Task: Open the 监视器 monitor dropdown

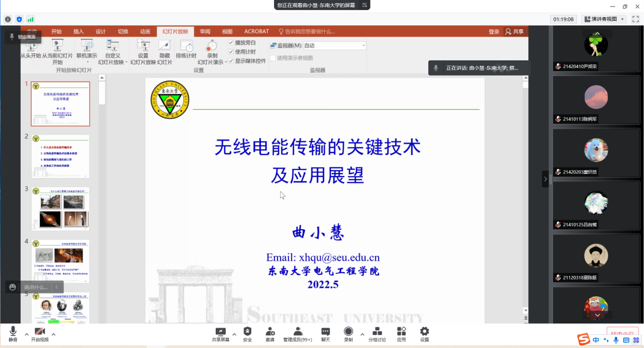Action: [x=334, y=46]
